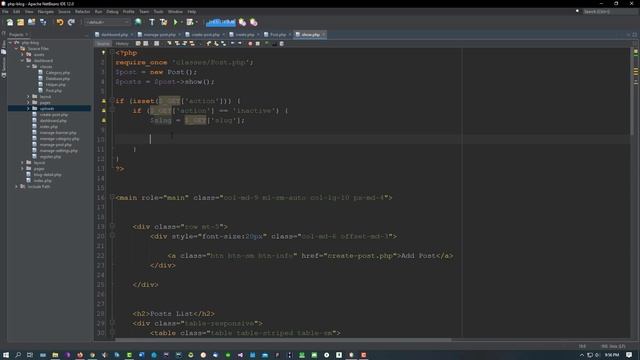The height and width of the screenshot is (360, 640).
Task: Click the Undo arrow icon
Action: pyautogui.click(x=60, y=22)
